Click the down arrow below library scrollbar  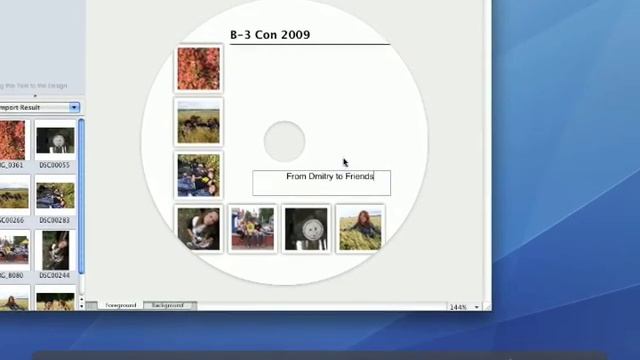[82, 306]
